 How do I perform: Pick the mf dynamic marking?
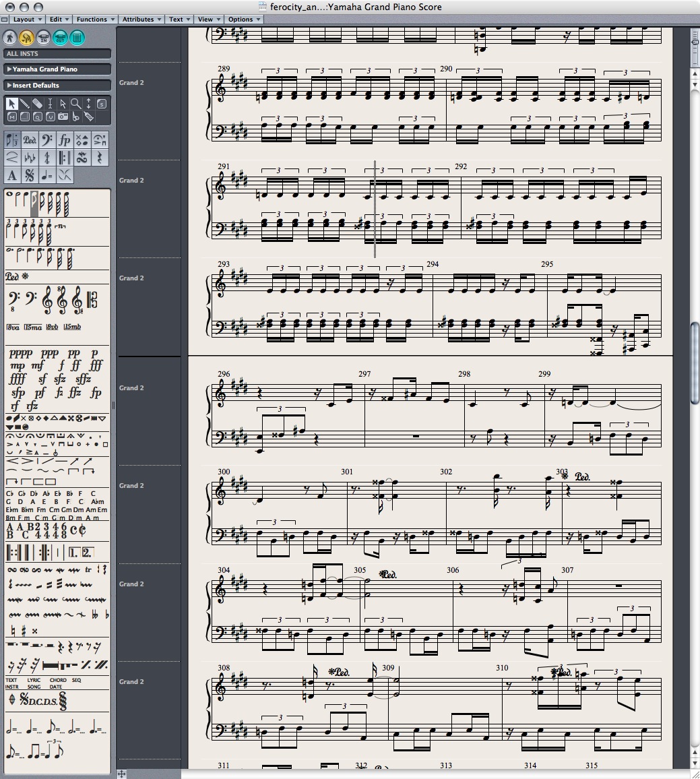37,366
